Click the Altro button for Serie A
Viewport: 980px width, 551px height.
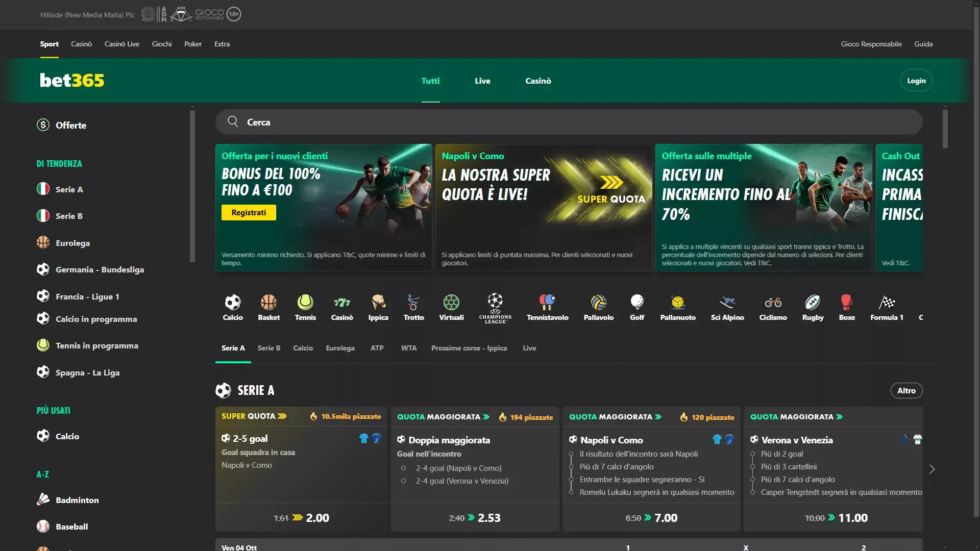[906, 390]
